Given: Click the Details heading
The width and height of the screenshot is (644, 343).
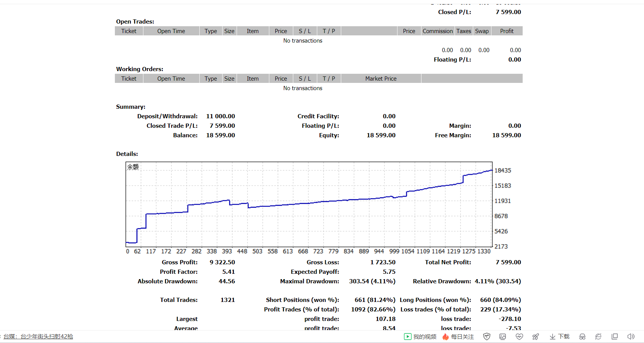Looking at the screenshot, I should 127,154.
